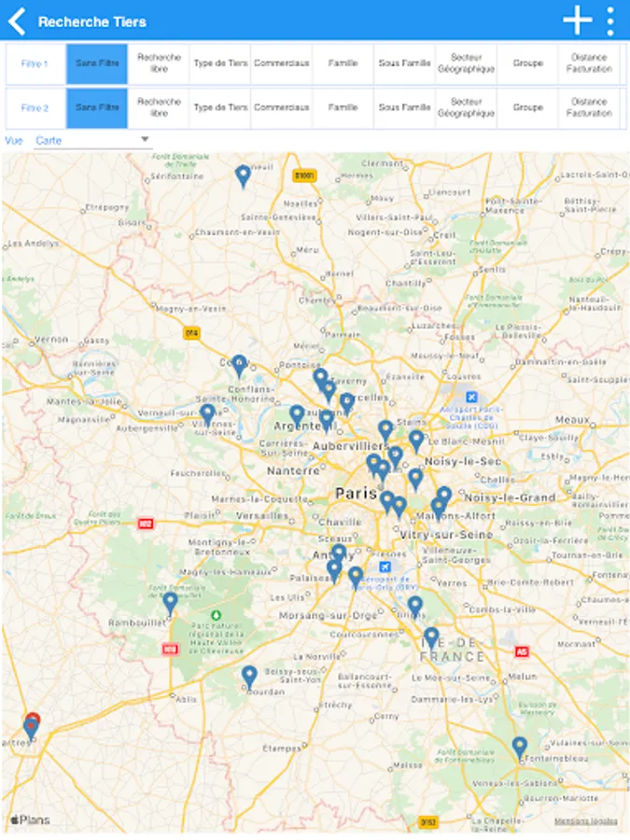The width and height of the screenshot is (630, 840).
Task: Tap the pin at Dourdan
Action: point(249,678)
